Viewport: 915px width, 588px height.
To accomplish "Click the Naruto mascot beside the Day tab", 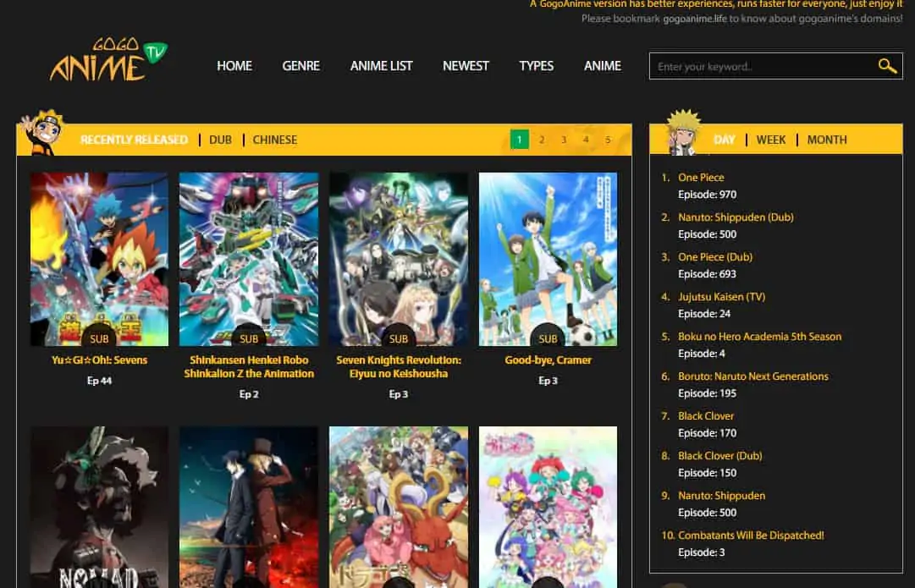I will click(x=683, y=132).
